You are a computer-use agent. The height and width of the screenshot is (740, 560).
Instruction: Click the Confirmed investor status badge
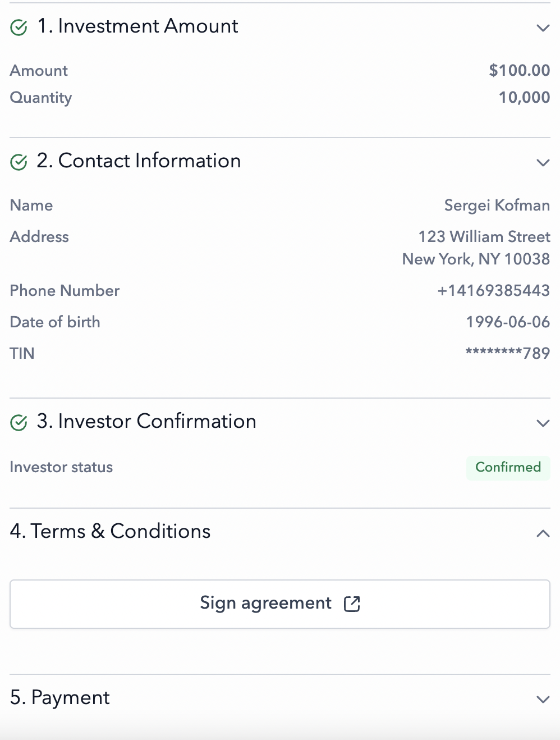pos(508,467)
